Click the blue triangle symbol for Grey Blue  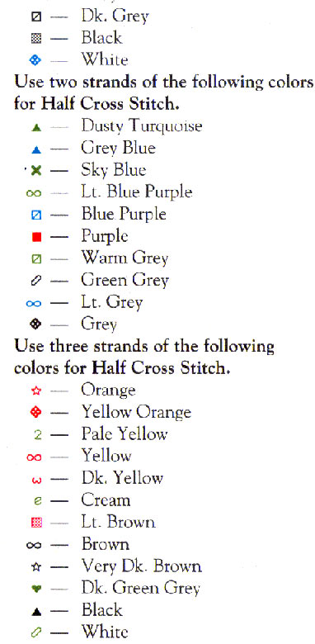pos(36,150)
